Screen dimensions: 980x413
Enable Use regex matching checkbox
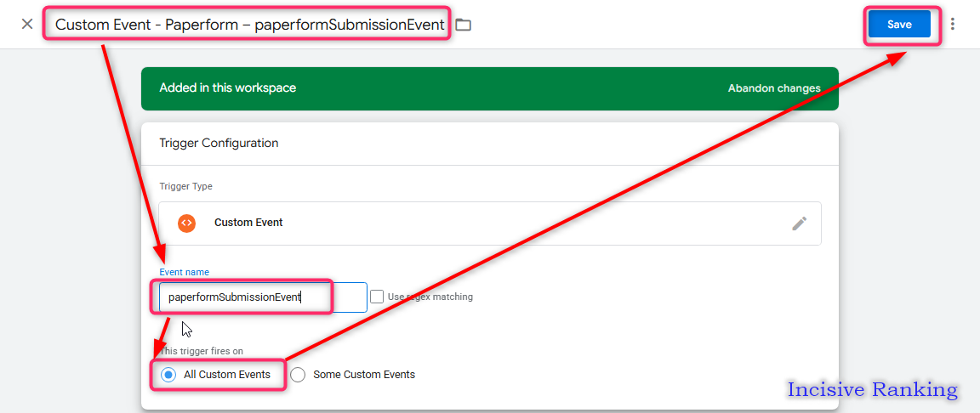(x=376, y=297)
